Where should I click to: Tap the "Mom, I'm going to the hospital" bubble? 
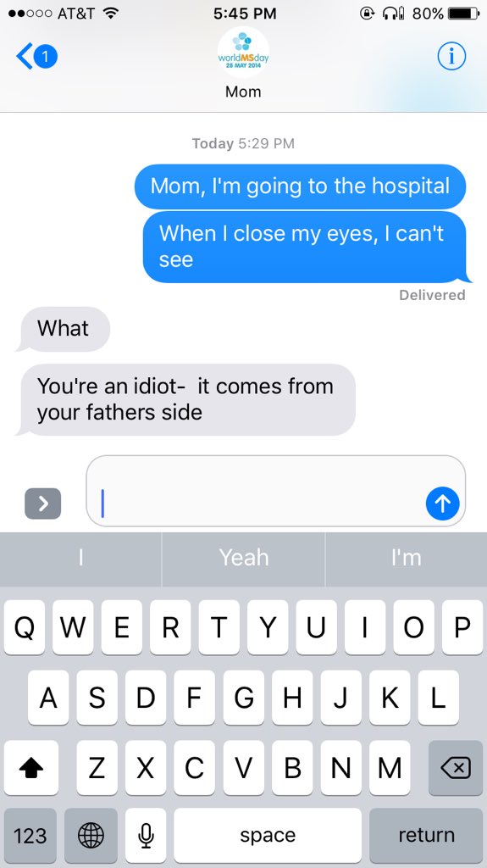(x=300, y=186)
